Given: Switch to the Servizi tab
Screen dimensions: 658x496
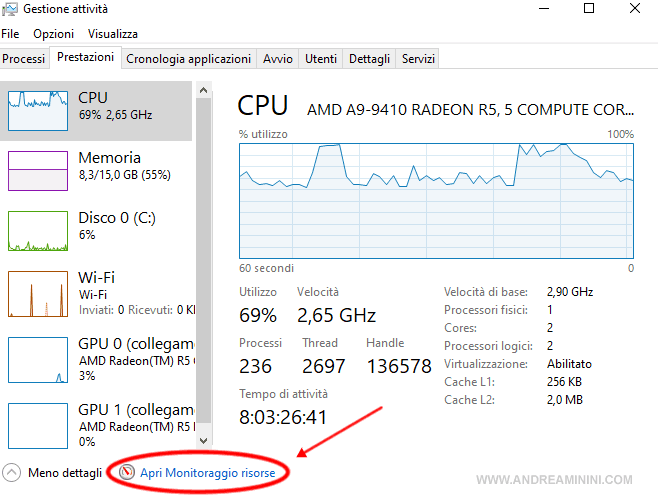Looking at the screenshot, I should tap(418, 59).
